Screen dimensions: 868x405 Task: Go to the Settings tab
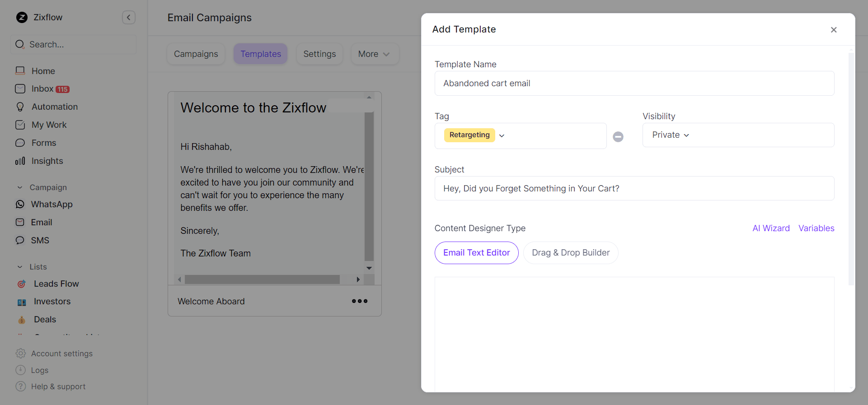pyautogui.click(x=319, y=54)
